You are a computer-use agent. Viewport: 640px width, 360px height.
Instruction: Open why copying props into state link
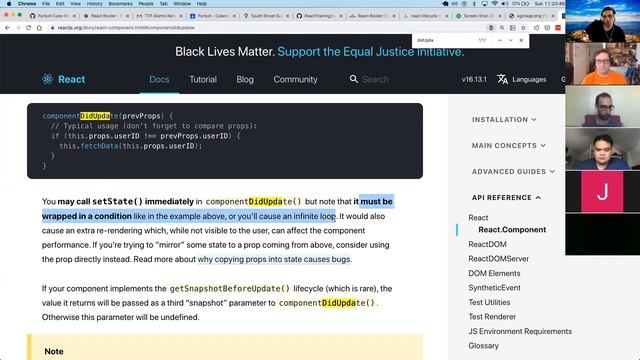point(274,259)
